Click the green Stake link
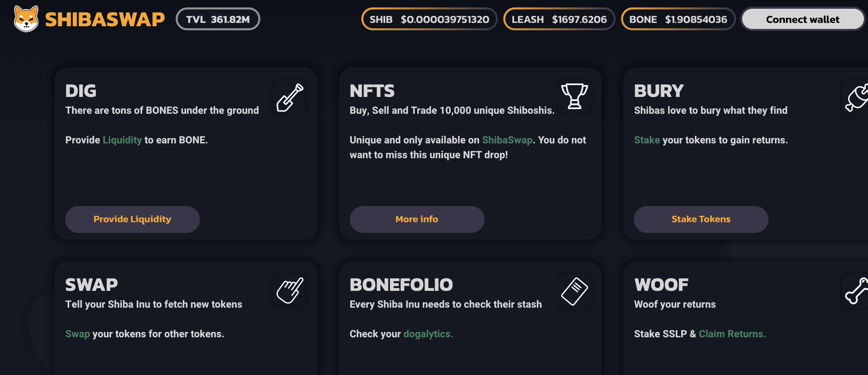Image resolution: width=868 pixels, height=375 pixels. coord(647,140)
